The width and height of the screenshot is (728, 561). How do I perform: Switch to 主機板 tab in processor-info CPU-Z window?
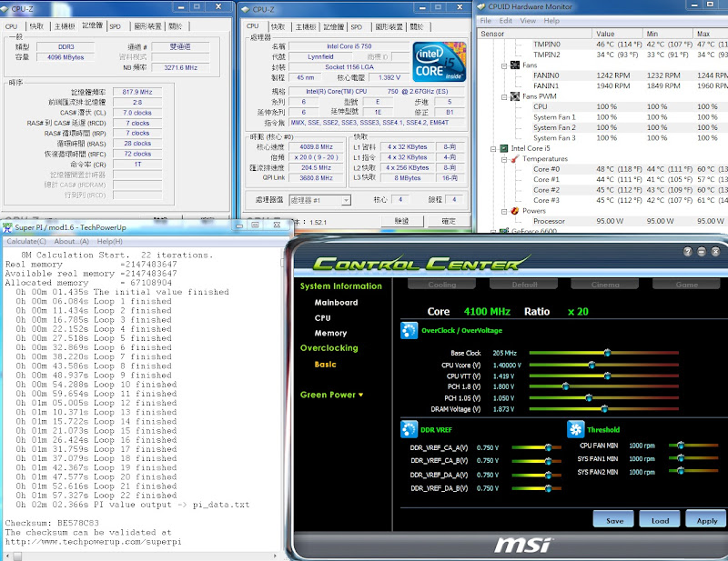coord(306,27)
